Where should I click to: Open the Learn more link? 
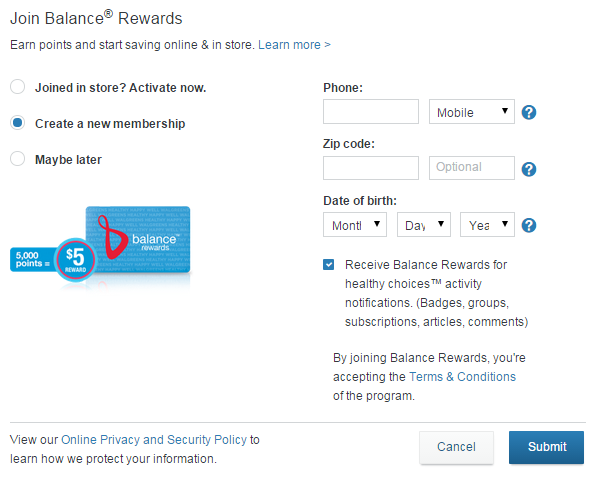[294, 45]
